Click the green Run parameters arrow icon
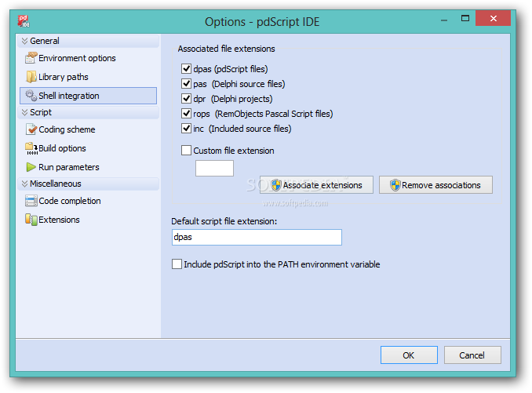Viewport: 532px width, 393px height. click(31, 167)
